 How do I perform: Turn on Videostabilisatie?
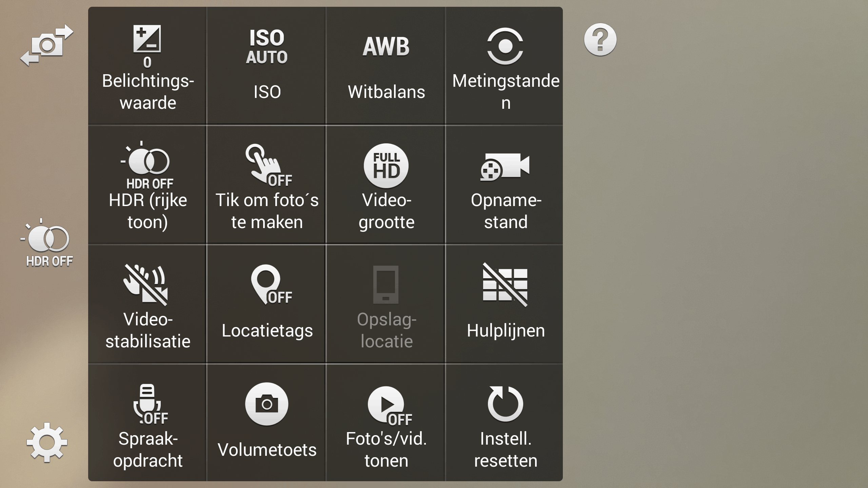tap(147, 304)
